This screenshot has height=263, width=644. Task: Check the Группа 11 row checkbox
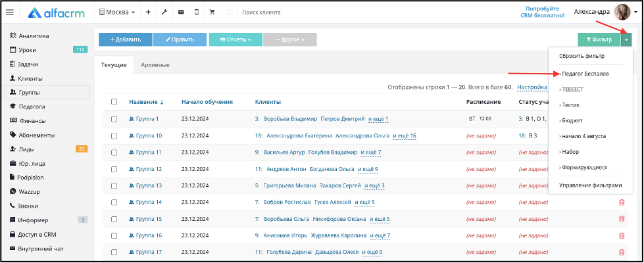(114, 153)
